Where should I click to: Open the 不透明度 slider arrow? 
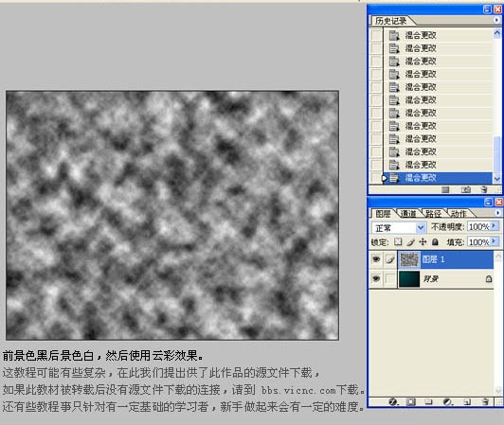pos(495,226)
